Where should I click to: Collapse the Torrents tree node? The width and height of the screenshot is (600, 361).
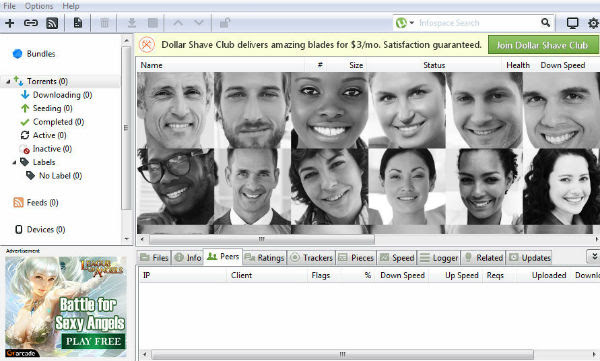8,82
